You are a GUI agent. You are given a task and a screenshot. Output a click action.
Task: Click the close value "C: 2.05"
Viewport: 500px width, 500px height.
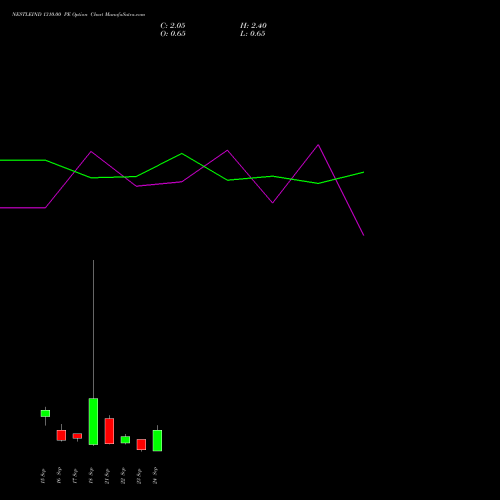[173, 26]
